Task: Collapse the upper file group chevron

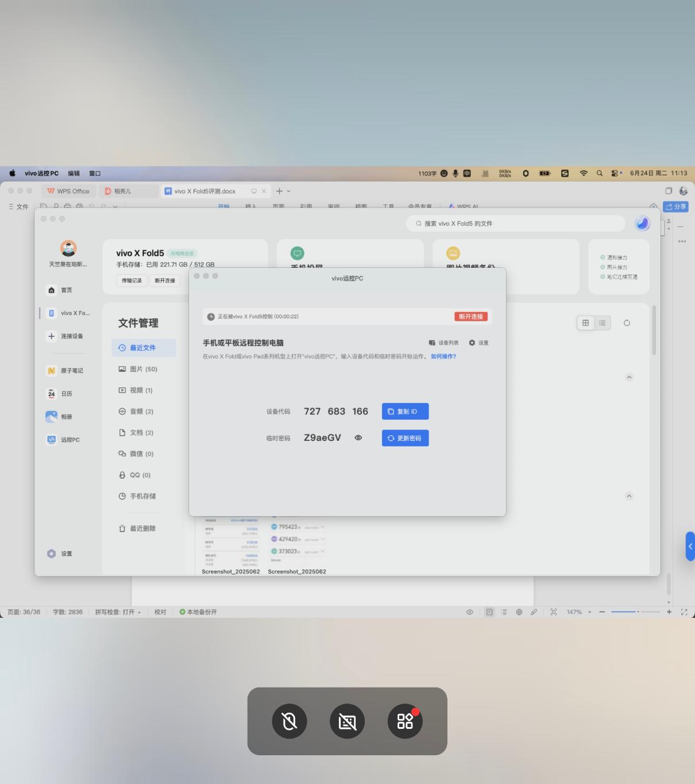Action: click(x=629, y=377)
